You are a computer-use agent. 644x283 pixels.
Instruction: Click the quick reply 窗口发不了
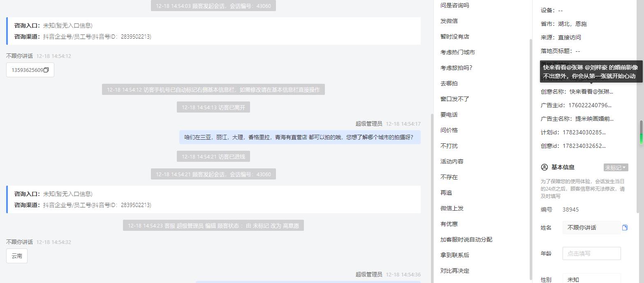pos(454,99)
